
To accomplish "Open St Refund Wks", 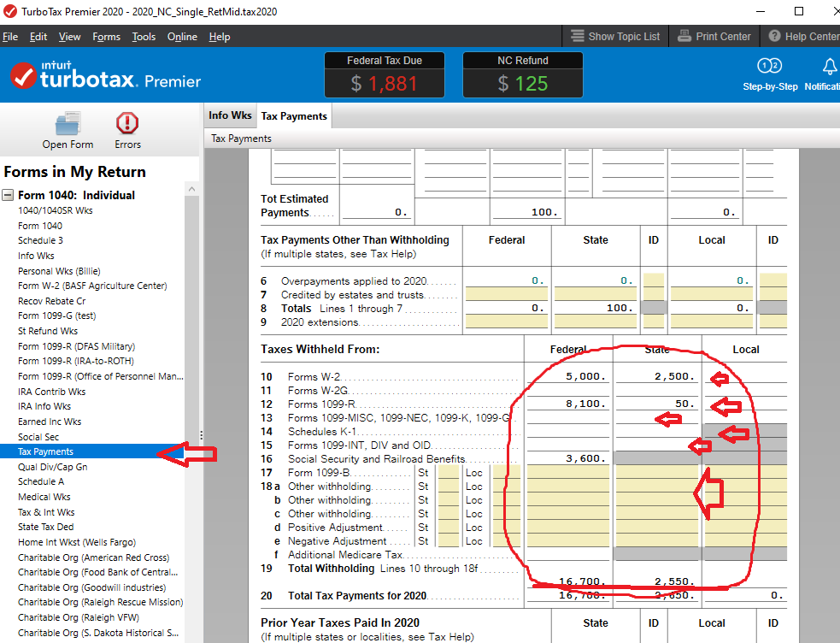I will coord(48,331).
